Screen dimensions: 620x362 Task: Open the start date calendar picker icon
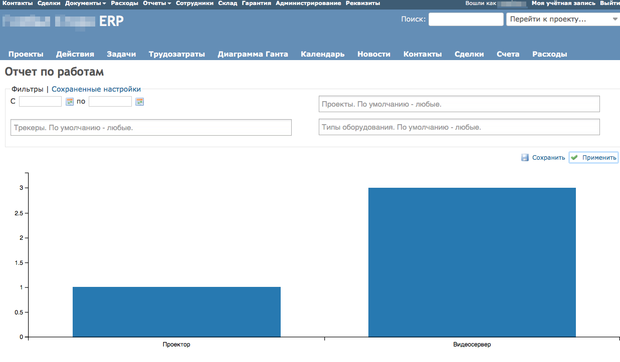click(70, 102)
